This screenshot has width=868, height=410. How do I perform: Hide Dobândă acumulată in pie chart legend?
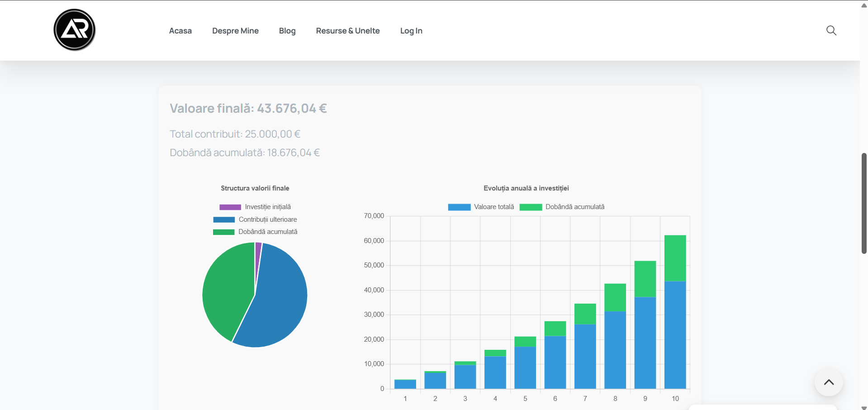268,232
